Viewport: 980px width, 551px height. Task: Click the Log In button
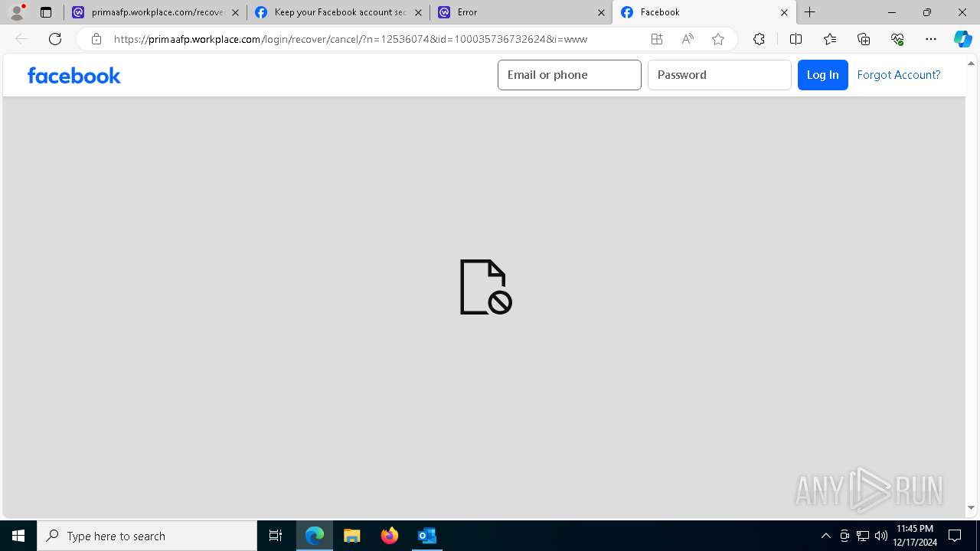pyautogui.click(x=823, y=75)
